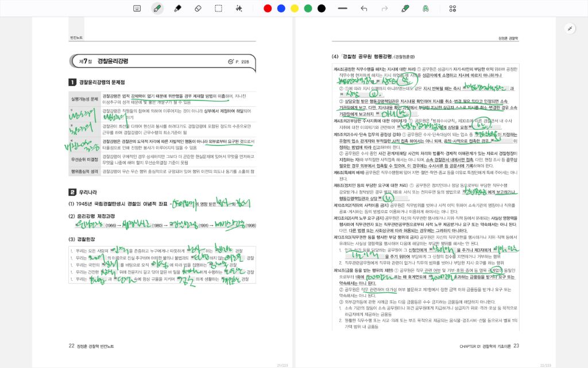Choose the green favorite pen preset

(405, 9)
